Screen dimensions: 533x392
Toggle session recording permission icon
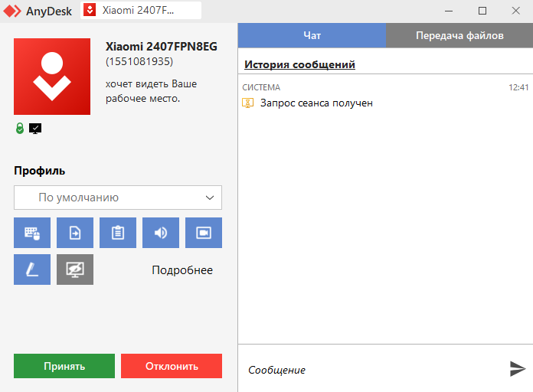pos(203,233)
